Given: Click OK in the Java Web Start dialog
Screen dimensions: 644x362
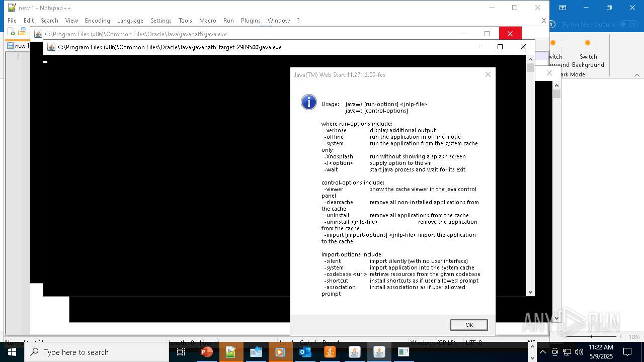Looking at the screenshot, I should pos(468,325).
